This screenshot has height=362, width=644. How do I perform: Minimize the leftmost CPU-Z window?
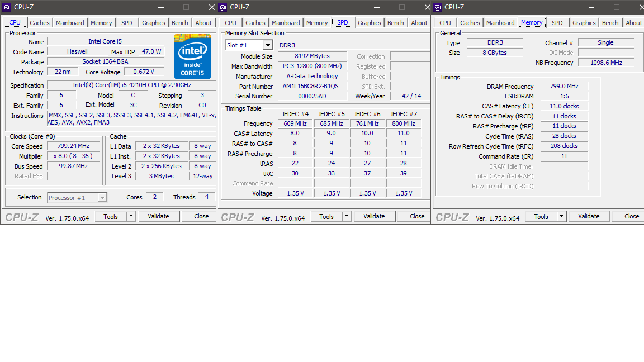[x=161, y=7]
